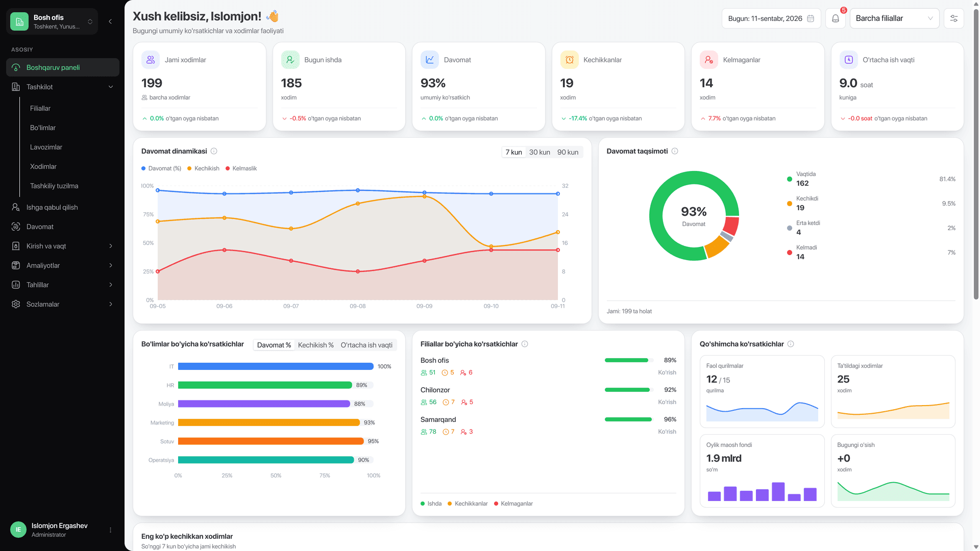Open the Barcha filiallar dropdown

894,18
